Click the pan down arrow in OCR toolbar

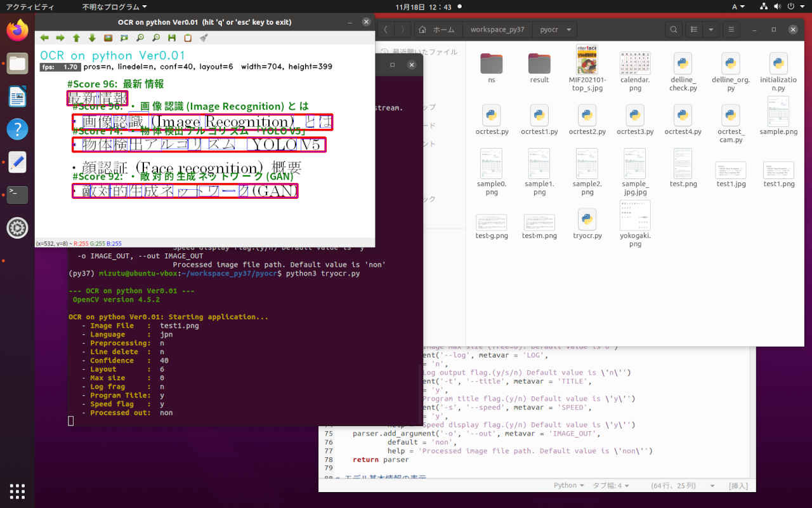coord(92,38)
